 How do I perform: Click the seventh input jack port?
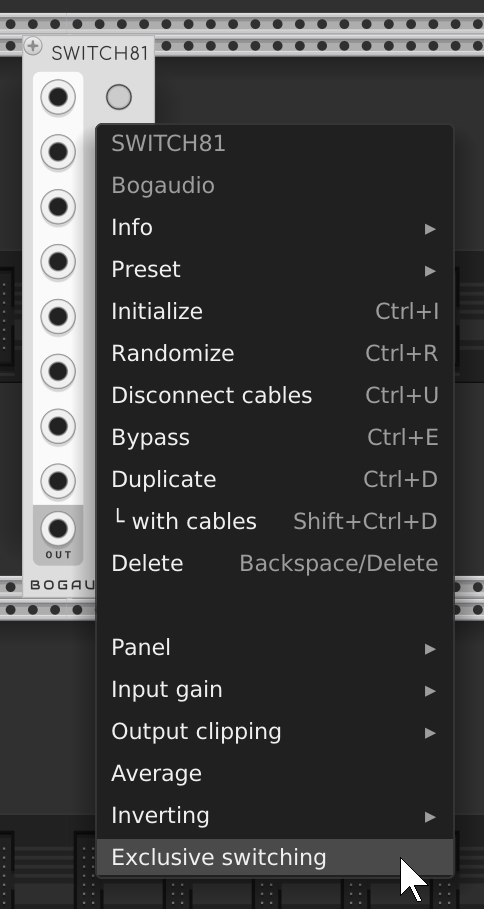[x=58, y=426]
